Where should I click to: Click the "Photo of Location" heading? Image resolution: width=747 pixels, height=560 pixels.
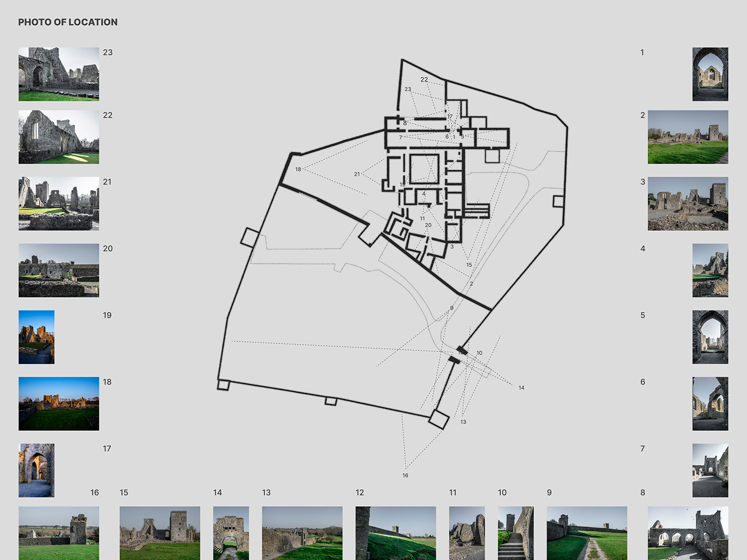pyautogui.click(x=68, y=22)
